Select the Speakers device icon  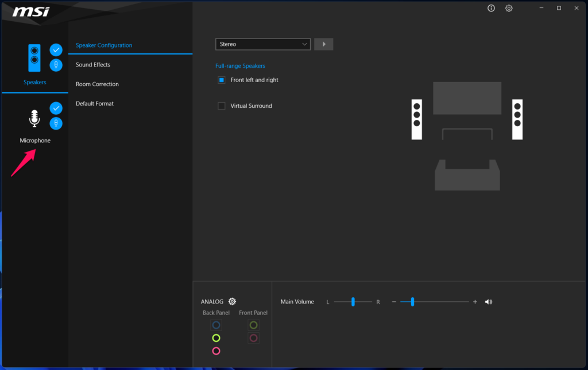pos(34,58)
